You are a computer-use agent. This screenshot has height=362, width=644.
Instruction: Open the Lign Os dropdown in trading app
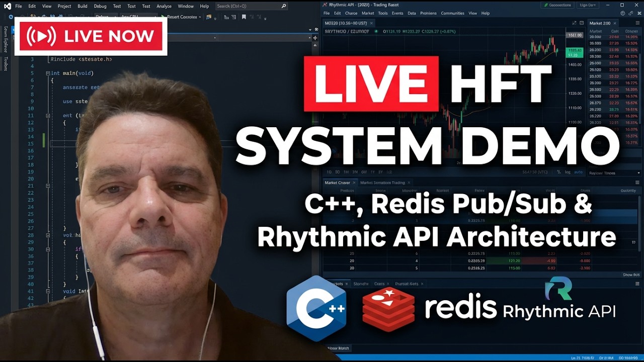pos(589,5)
